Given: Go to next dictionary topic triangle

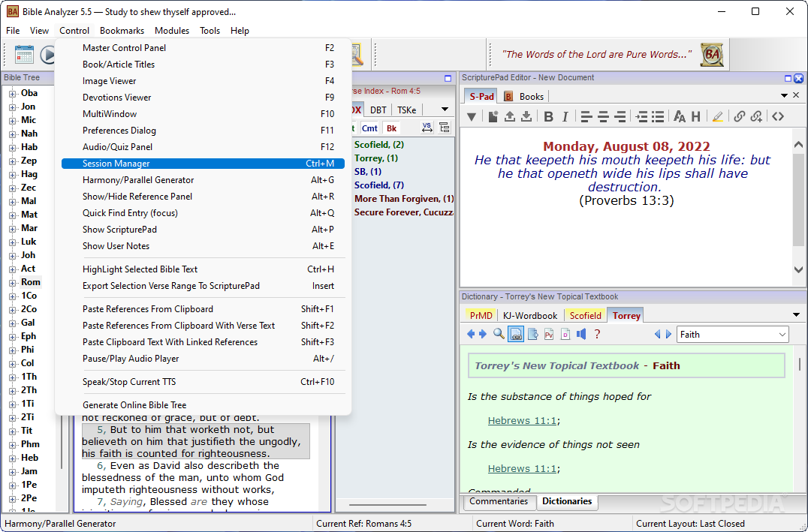Looking at the screenshot, I should 668,334.
